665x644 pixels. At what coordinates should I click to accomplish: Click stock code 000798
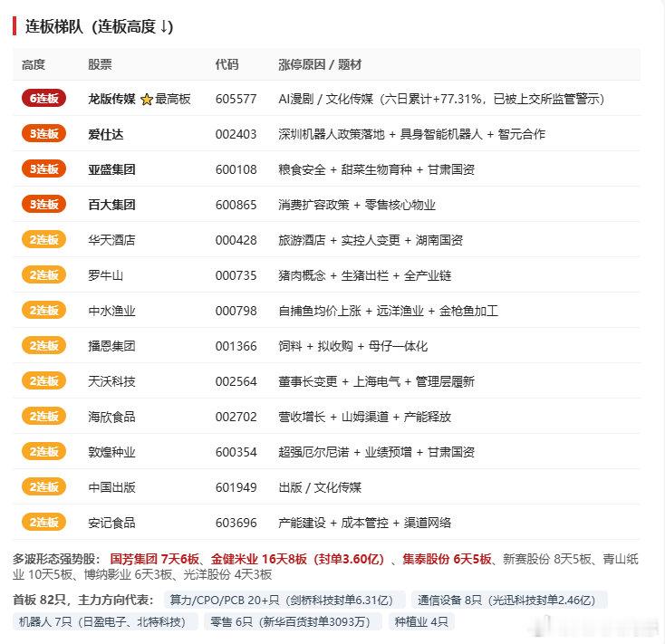tap(236, 311)
